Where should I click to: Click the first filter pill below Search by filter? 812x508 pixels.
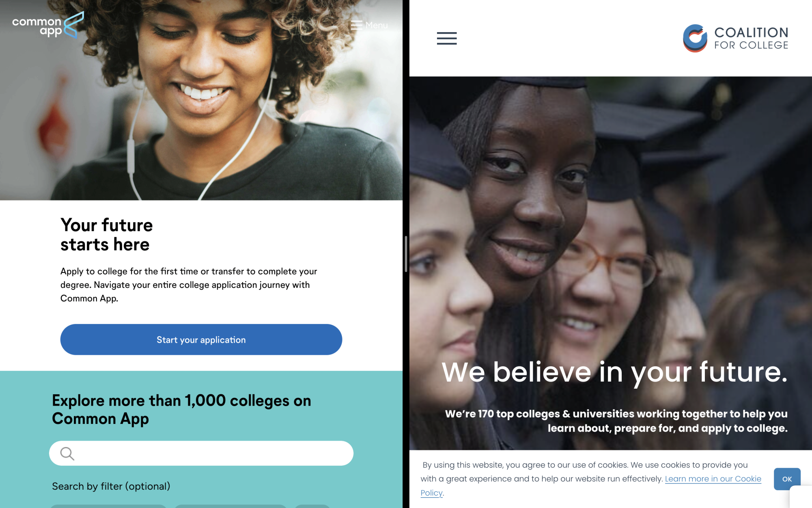pyautogui.click(x=108, y=506)
